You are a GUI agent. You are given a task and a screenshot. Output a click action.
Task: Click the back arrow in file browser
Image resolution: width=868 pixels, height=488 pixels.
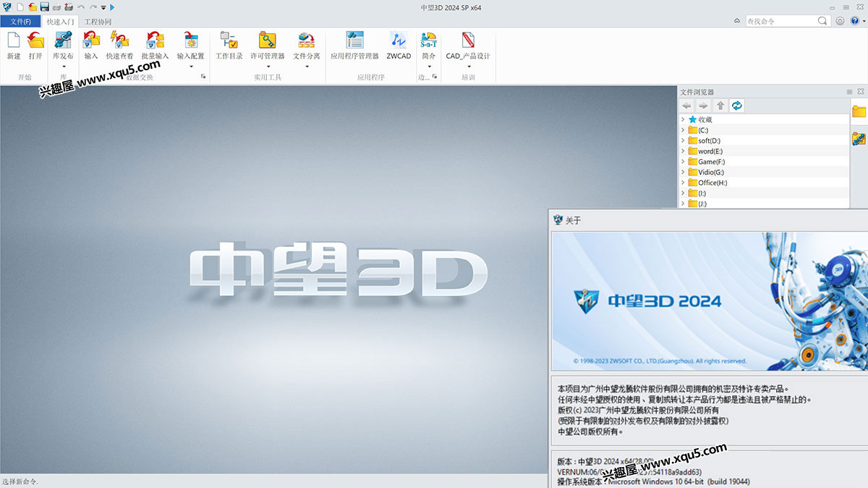(687, 106)
